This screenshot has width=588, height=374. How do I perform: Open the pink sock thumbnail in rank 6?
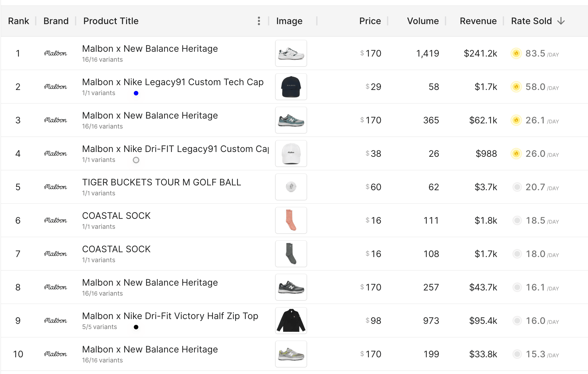pyautogui.click(x=291, y=220)
